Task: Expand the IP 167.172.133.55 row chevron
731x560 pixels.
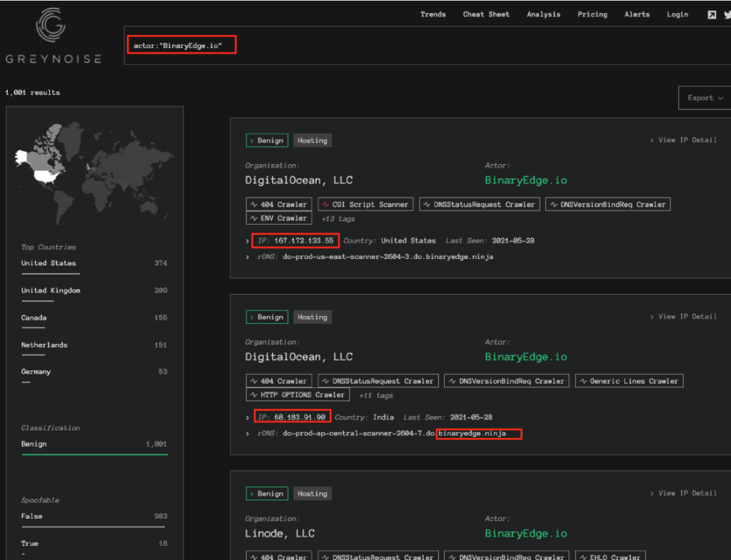Action: (x=248, y=241)
